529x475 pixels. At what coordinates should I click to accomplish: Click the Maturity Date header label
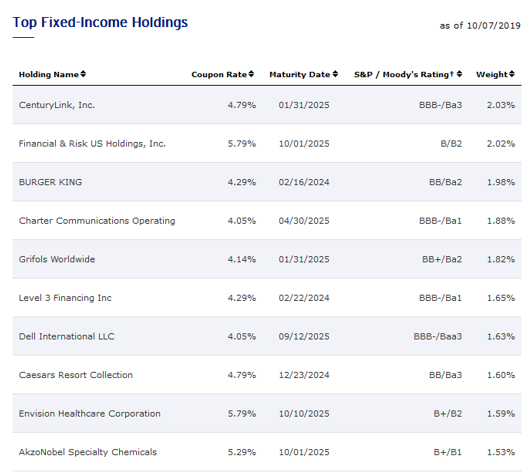[300, 75]
